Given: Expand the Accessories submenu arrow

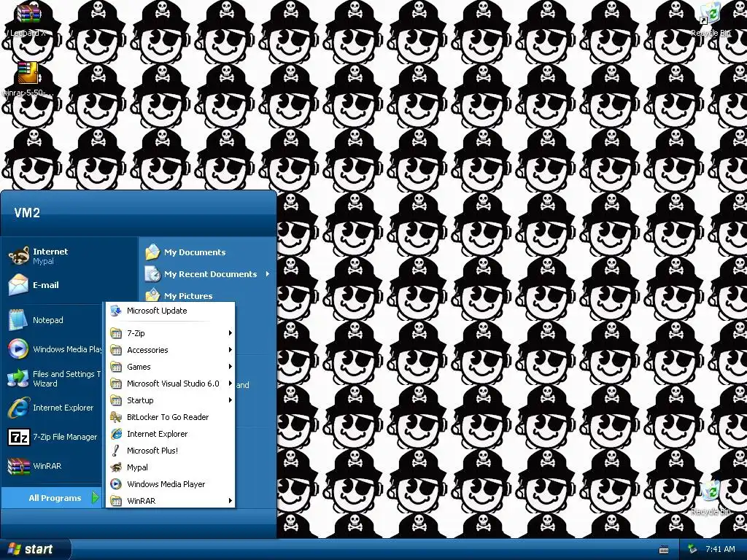Looking at the screenshot, I should 230,350.
